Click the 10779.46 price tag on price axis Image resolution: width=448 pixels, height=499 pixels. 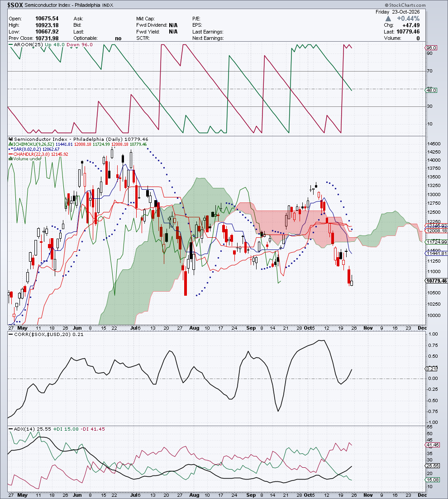click(x=436, y=281)
